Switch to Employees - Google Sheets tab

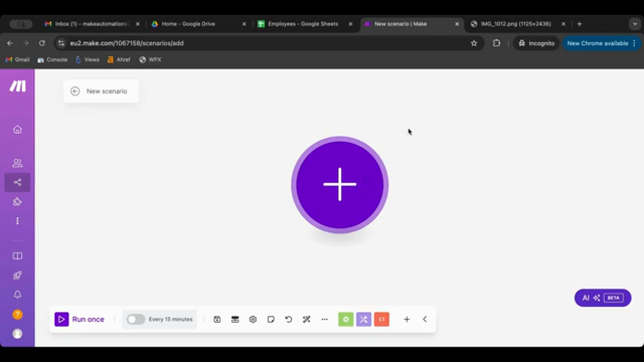pos(305,24)
